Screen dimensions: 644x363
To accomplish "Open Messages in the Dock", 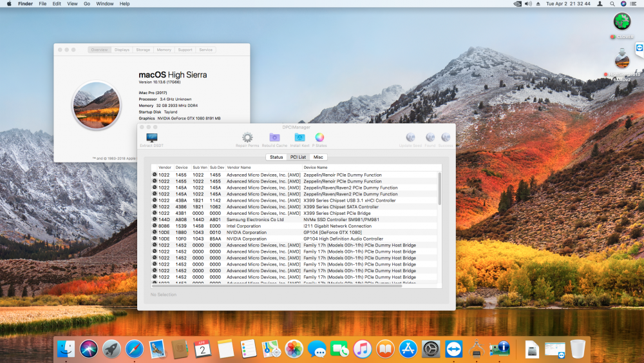I will [x=317, y=349].
